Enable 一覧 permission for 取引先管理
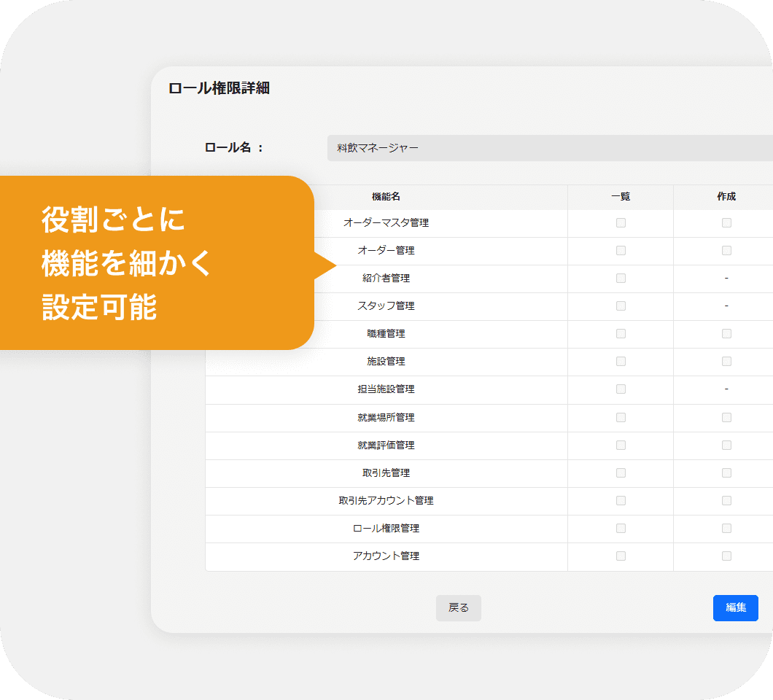The image size is (773, 700). [x=621, y=473]
